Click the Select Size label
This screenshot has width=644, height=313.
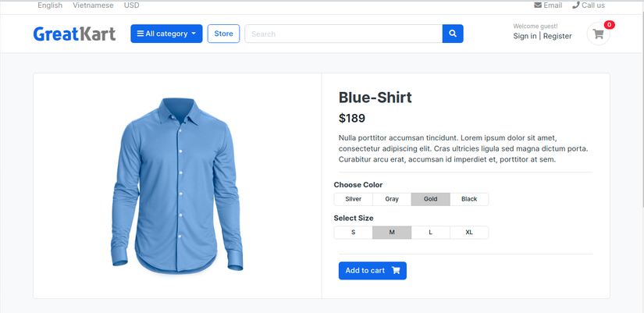pyautogui.click(x=354, y=218)
